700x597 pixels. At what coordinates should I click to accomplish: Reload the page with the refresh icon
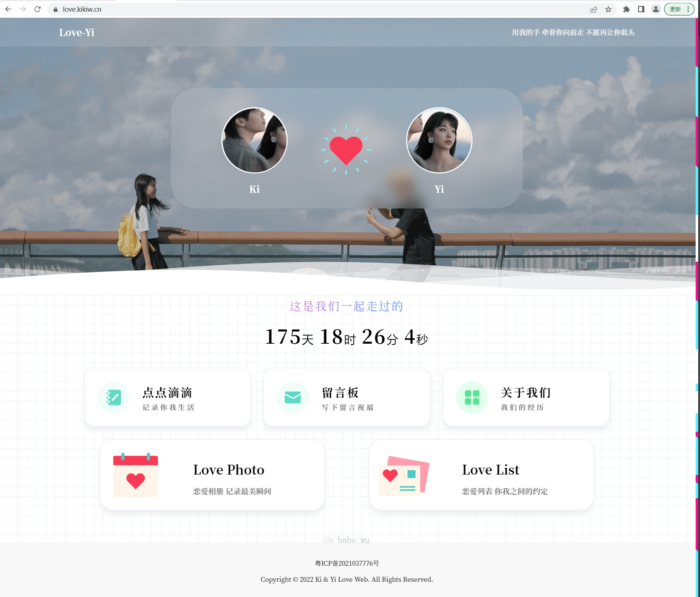[x=37, y=9]
